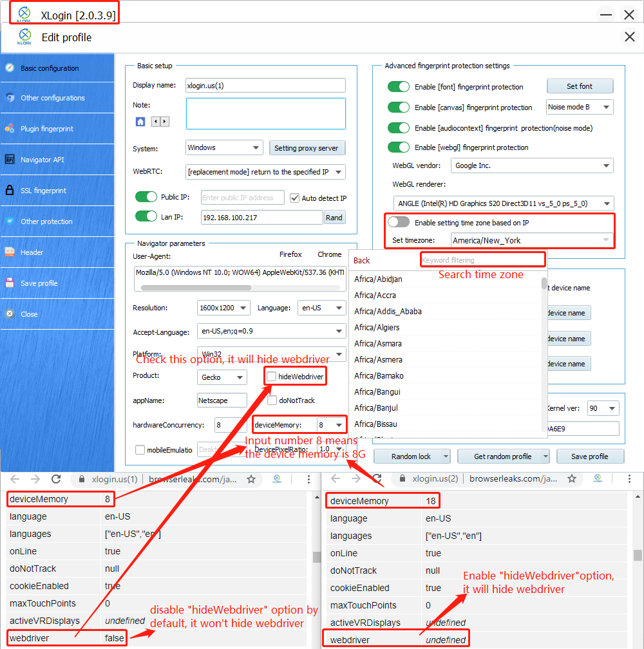Open the Language dropdown en-US
This screenshot has width=644, height=649.
point(321,308)
